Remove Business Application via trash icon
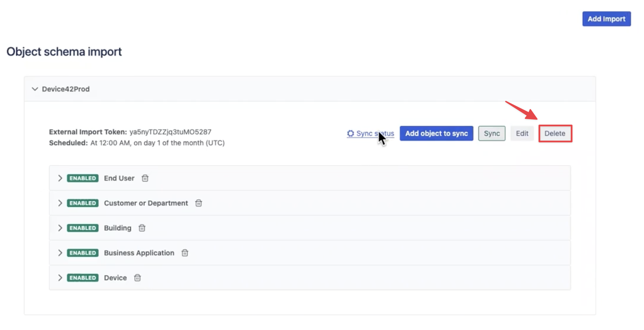644x330 pixels. tap(185, 253)
